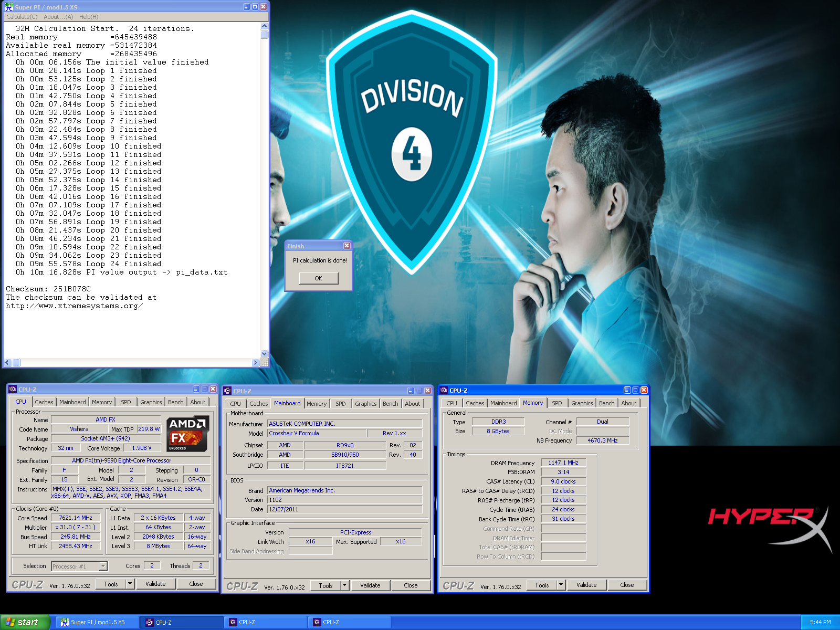The image size is (840, 630).
Task: Click the Windows start button
Action: [25, 622]
